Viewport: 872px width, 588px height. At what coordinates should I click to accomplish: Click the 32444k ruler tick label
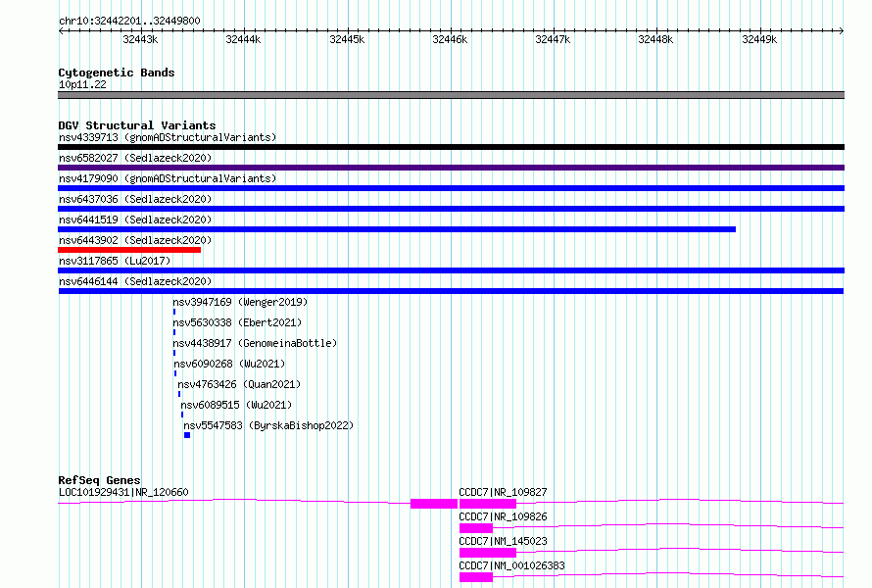click(x=243, y=39)
